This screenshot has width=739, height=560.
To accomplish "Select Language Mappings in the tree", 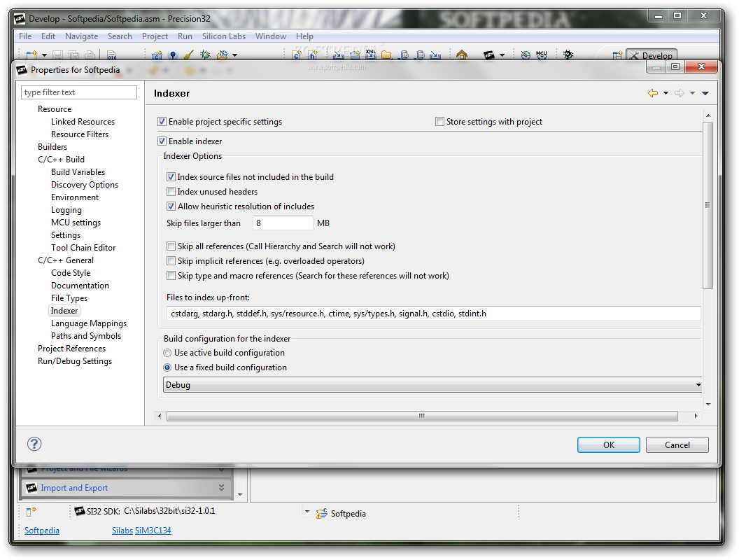I will (x=89, y=323).
